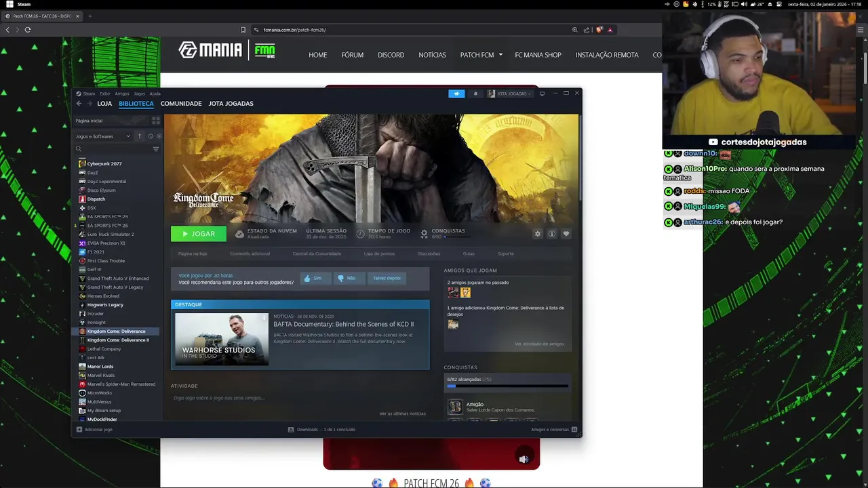868x488 pixels.
Task: Open DISCORD link on FC Mania site
Action: pyautogui.click(x=391, y=55)
